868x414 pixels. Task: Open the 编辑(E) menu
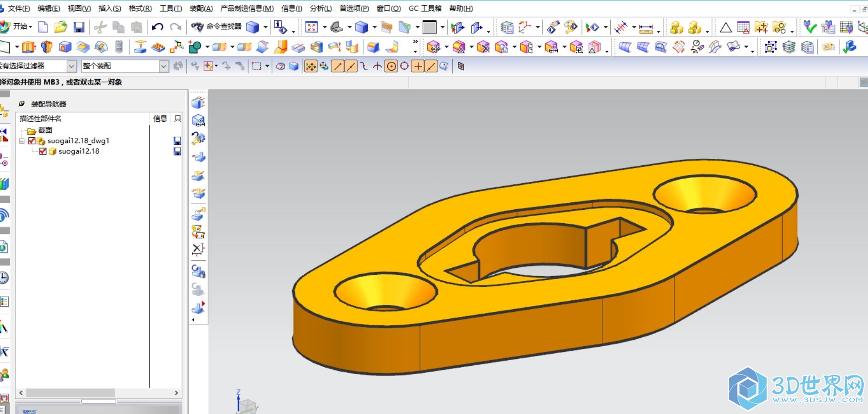tap(49, 8)
